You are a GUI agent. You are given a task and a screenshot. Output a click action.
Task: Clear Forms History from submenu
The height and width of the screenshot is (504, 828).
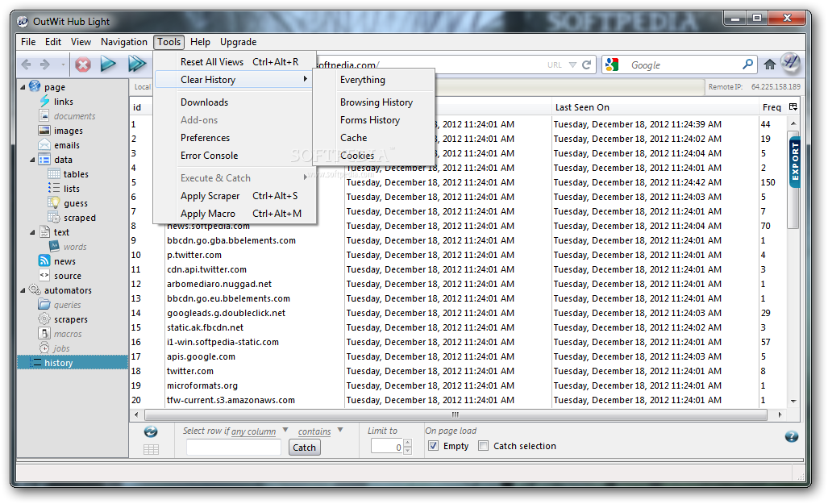(373, 120)
